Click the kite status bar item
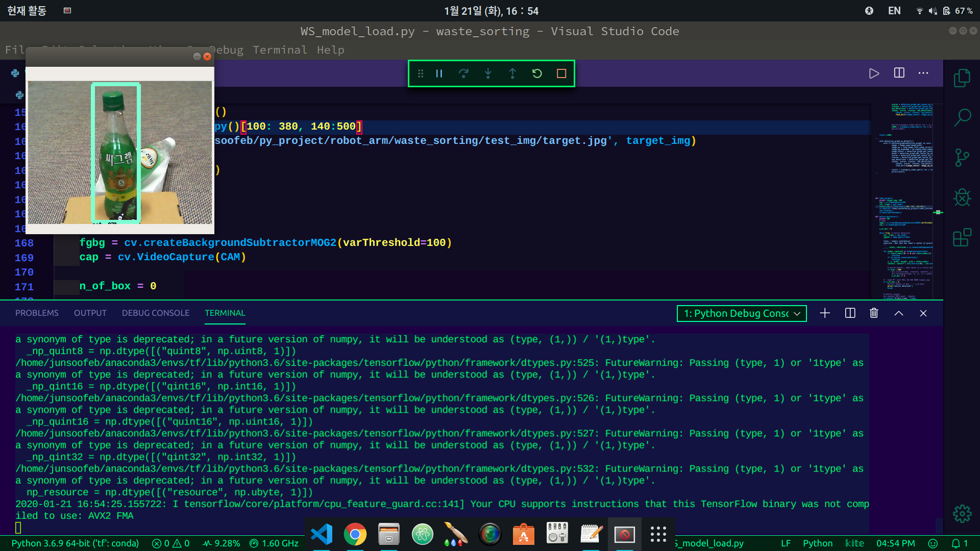Screen dimensions: 980x551 854,543
